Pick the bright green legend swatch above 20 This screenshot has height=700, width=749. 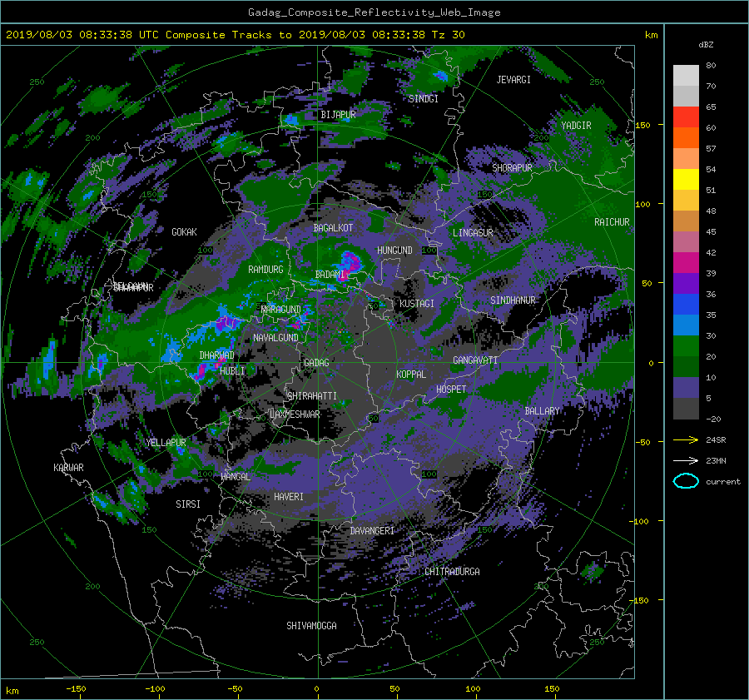click(686, 345)
